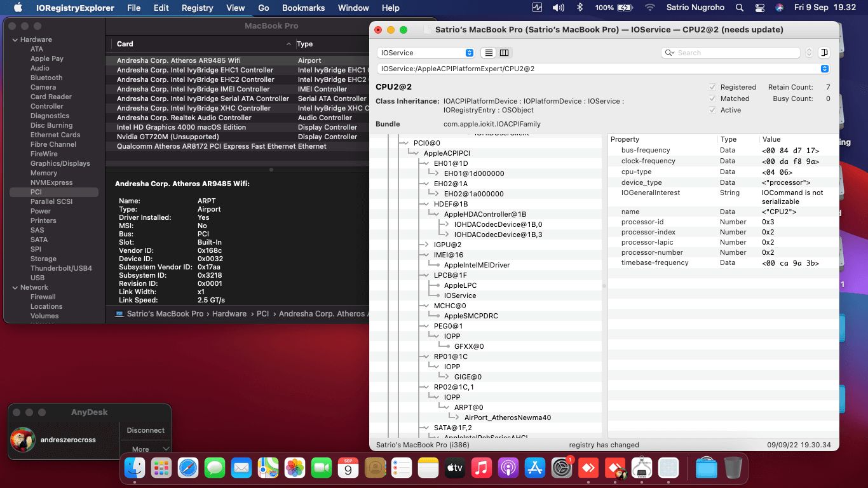Click Disconnect in the AnyDesk window

tap(146, 430)
